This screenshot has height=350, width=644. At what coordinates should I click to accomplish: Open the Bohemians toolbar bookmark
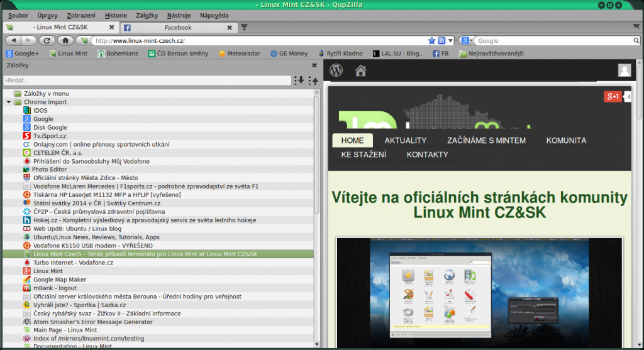(x=118, y=54)
